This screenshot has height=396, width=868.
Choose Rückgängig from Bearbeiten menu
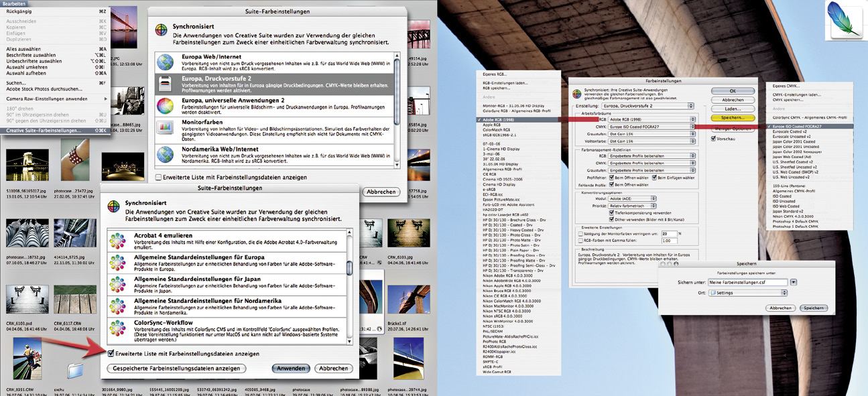pyautogui.click(x=55, y=11)
